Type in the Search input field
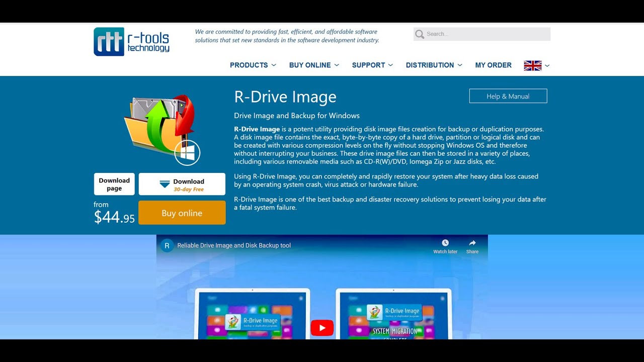The image size is (644, 362). [482, 34]
